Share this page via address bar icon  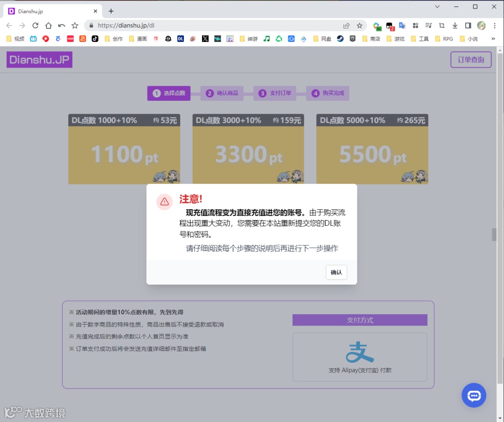point(346,25)
